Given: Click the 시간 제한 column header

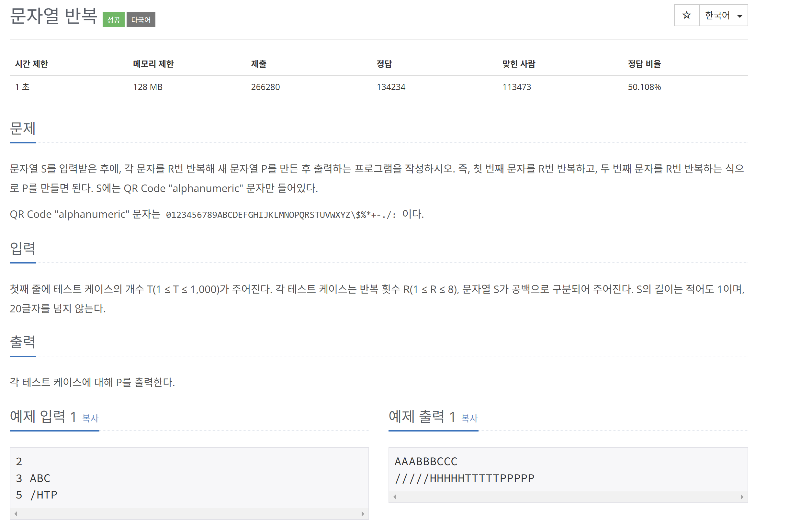Looking at the screenshot, I should (31, 64).
